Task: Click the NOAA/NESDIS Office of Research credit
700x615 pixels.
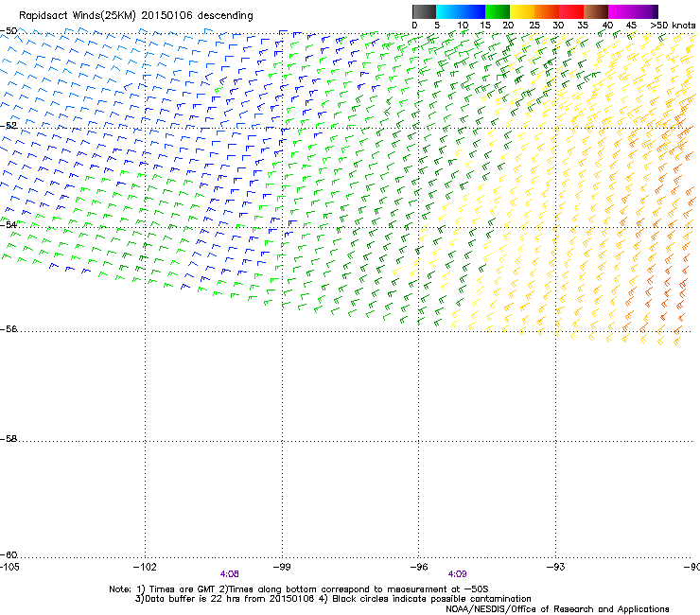Action: coord(557,609)
